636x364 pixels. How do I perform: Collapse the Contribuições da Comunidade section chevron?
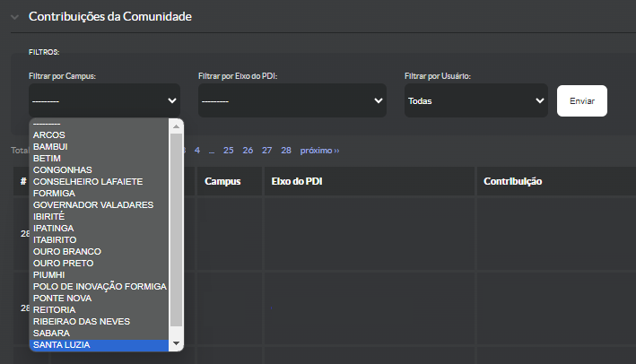pyautogui.click(x=13, y=17)
